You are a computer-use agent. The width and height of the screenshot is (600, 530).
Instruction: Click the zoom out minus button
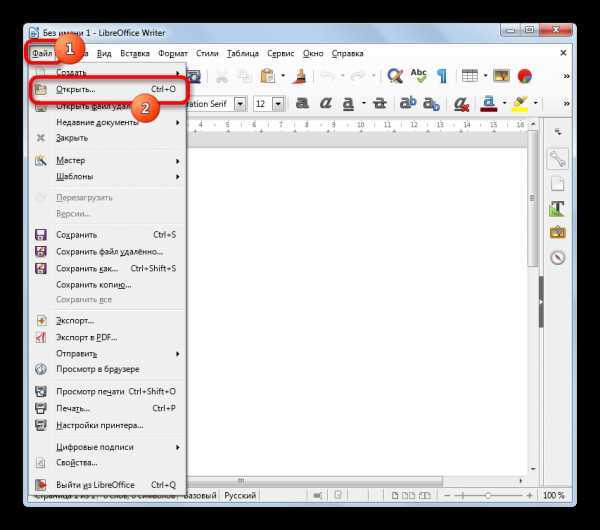point(447,496)
